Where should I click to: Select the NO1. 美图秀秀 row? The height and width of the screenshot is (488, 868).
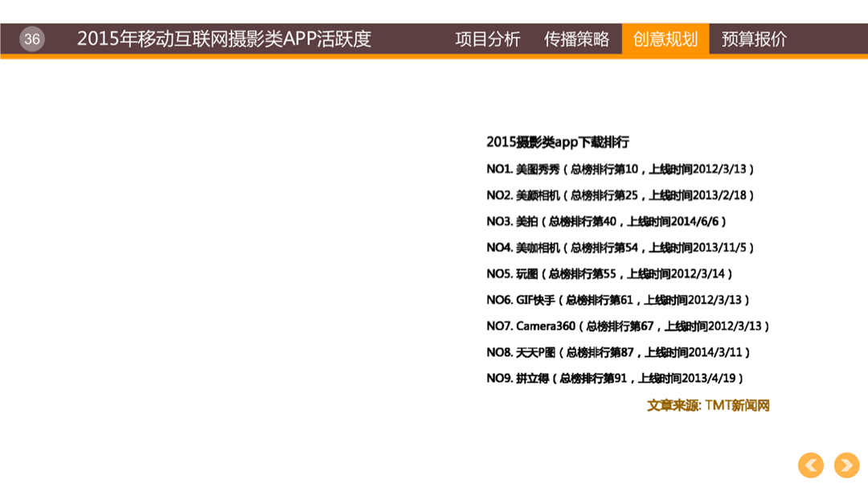pyautogui.click(x=620, y=169)
